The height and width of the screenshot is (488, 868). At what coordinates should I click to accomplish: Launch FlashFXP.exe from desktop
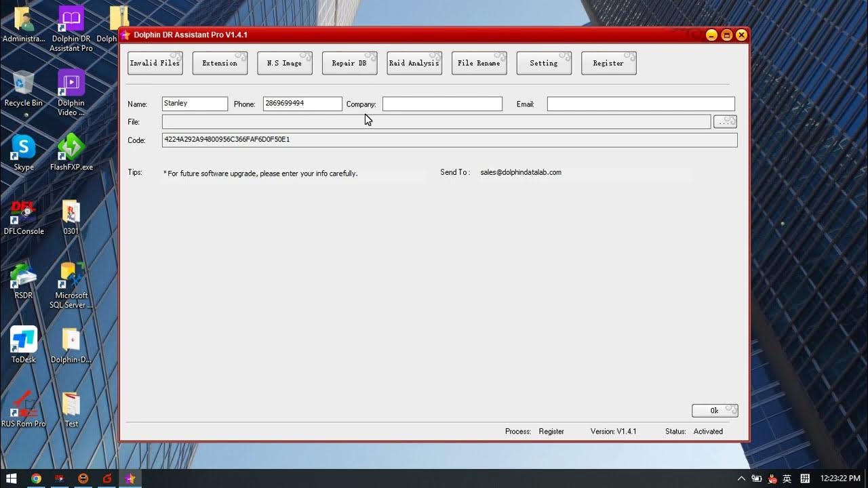coord(71,152)
